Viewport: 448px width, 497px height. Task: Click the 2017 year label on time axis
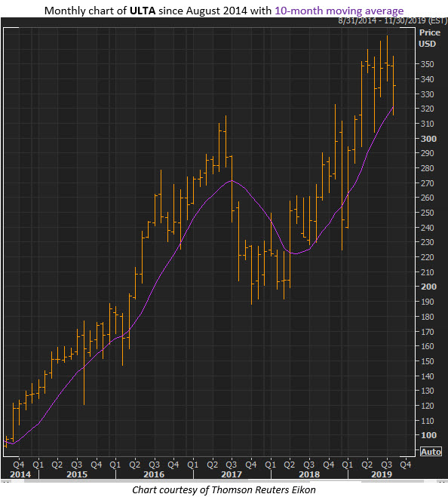coord(232,474)
